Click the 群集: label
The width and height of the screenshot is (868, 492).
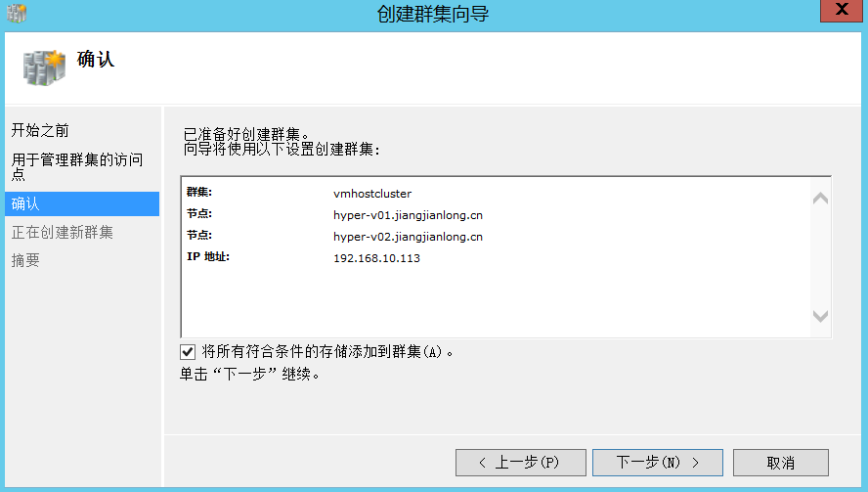pos(199,193)
